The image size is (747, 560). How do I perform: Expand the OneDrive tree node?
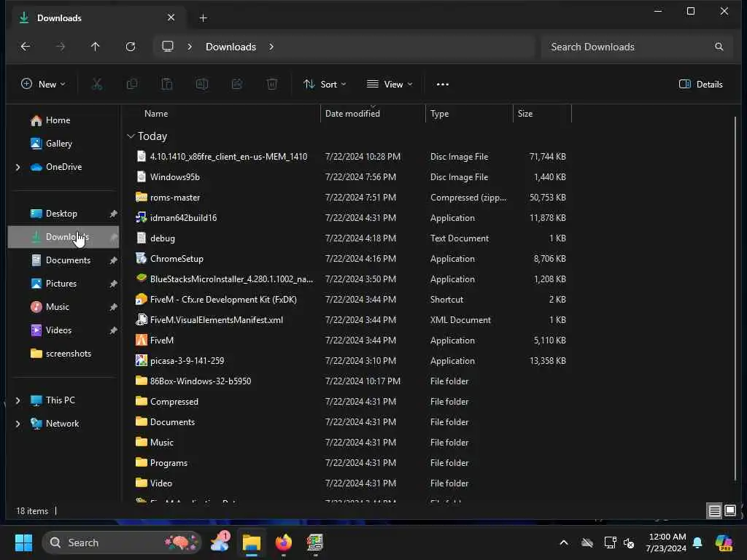(18, 167)
